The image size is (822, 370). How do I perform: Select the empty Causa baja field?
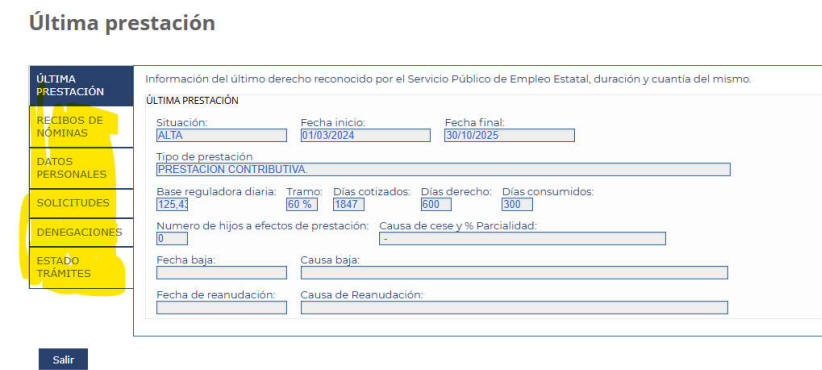(x=514, y=273)
